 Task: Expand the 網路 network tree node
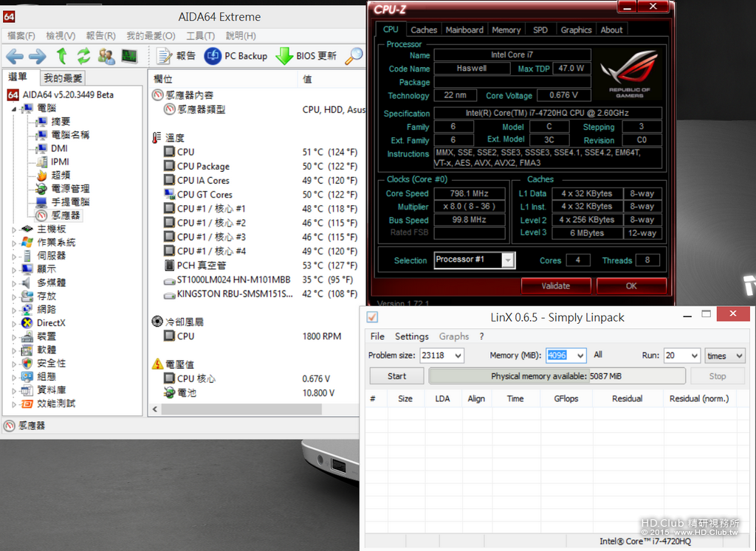point(14,311)
